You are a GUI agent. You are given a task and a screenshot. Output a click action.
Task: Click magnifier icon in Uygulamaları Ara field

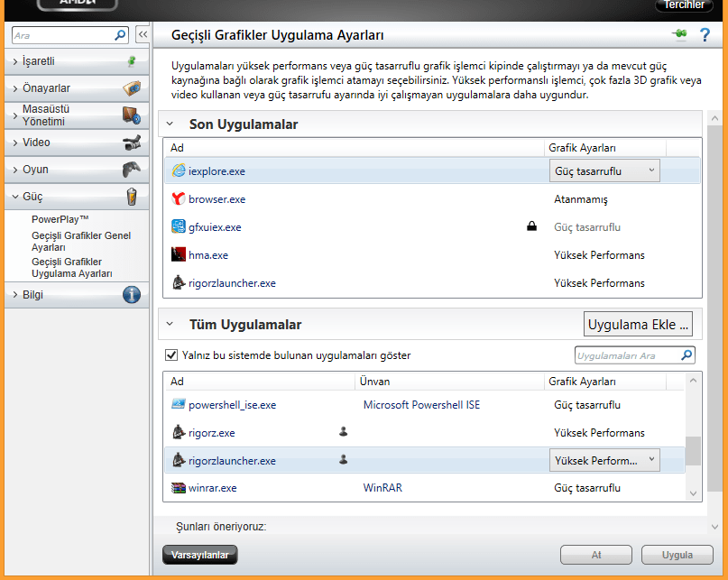[x=687, y=355]
